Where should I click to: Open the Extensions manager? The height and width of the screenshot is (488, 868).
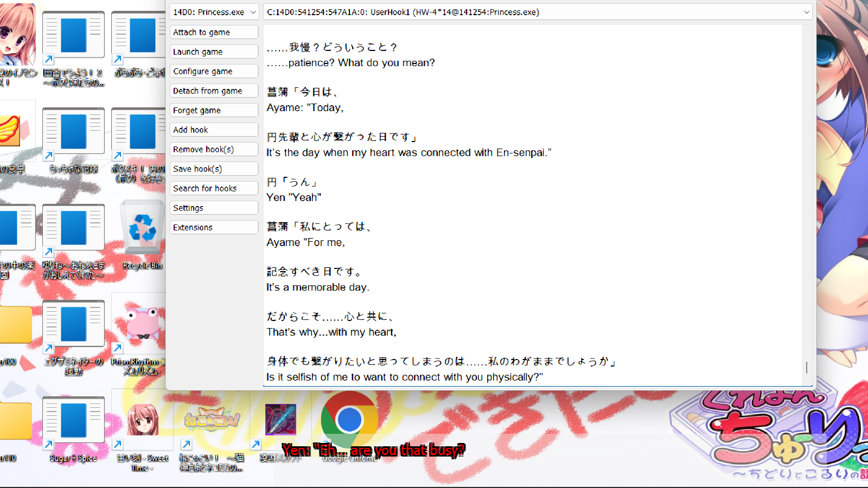(x=214, y=227)
